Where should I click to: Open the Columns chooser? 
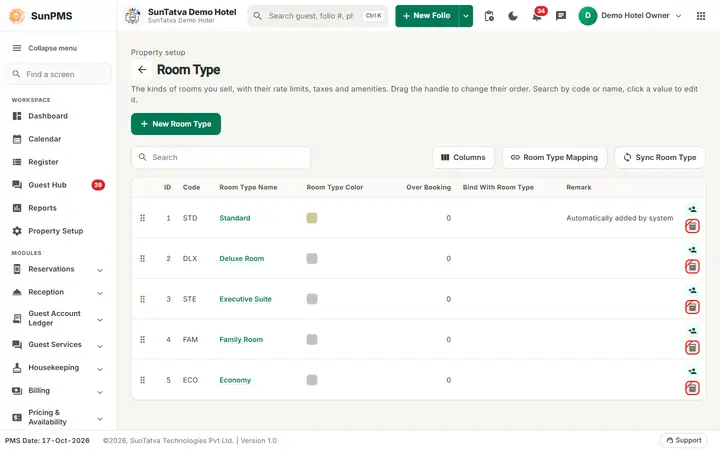[x=463, y=158]
